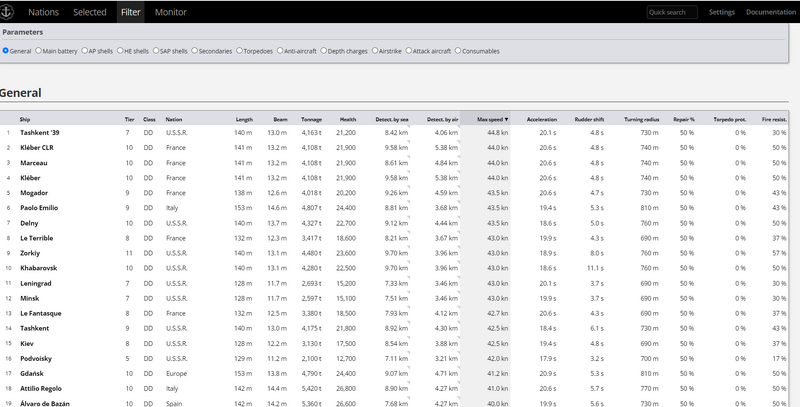This screenshot has width=800, height=407.
Task: Open the Minsk ship entry
Action: [30, 298]
